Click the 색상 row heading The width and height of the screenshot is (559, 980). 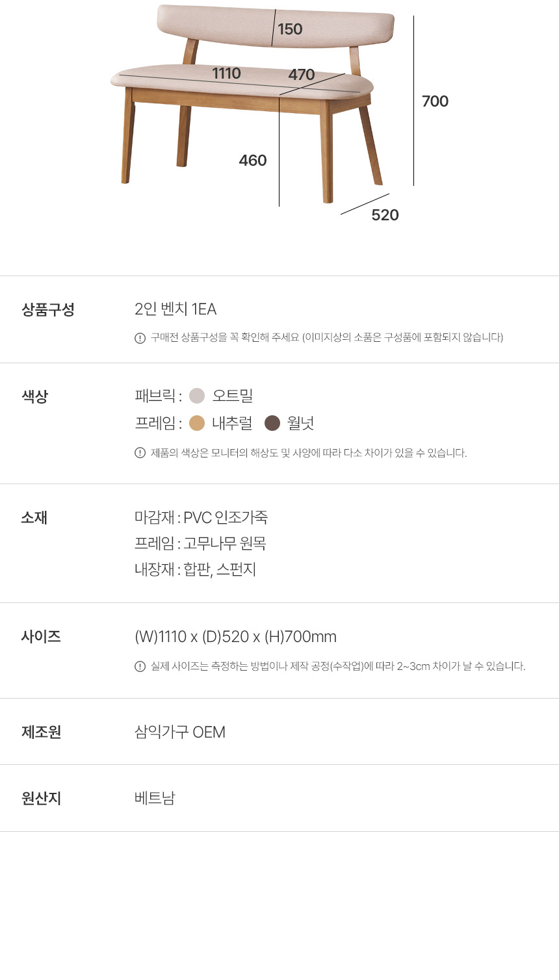point(35,396)
